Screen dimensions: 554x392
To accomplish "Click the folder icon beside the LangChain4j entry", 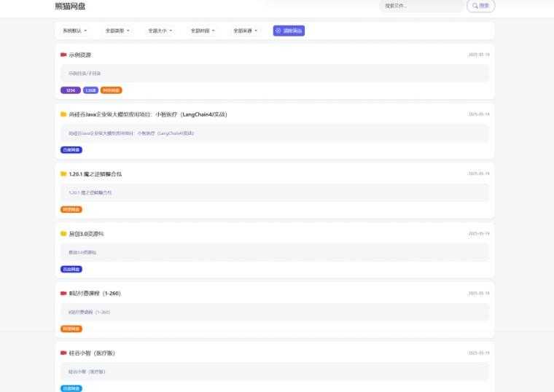I will (63, 114).
